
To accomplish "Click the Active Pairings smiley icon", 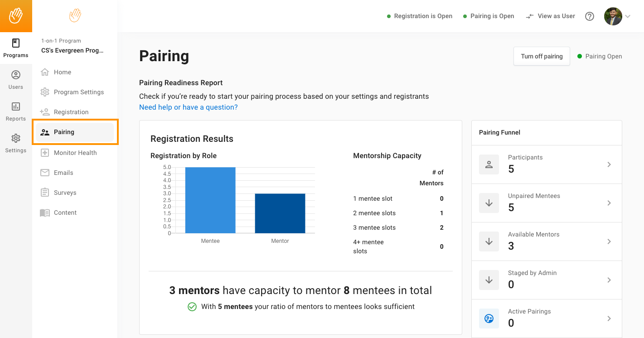I will pyautogui.click(x=489, y=319).
